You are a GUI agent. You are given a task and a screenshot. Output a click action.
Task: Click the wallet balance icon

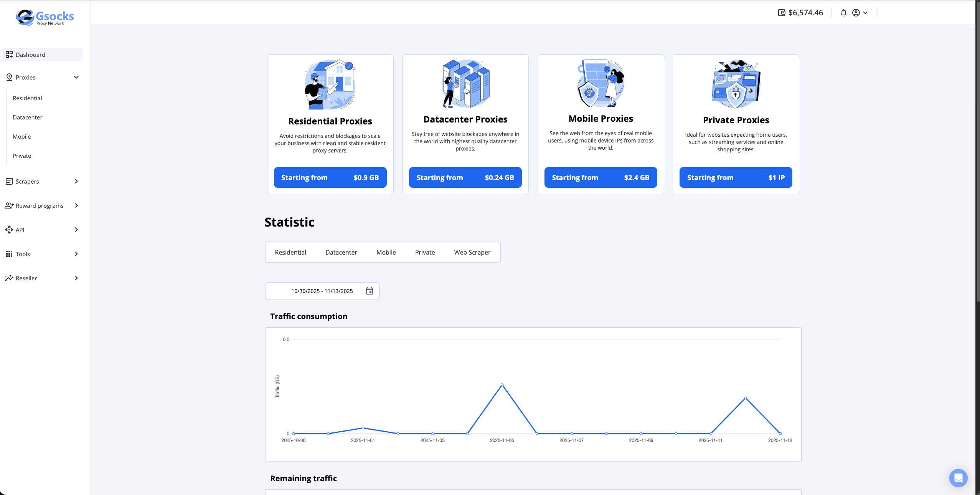782,13
